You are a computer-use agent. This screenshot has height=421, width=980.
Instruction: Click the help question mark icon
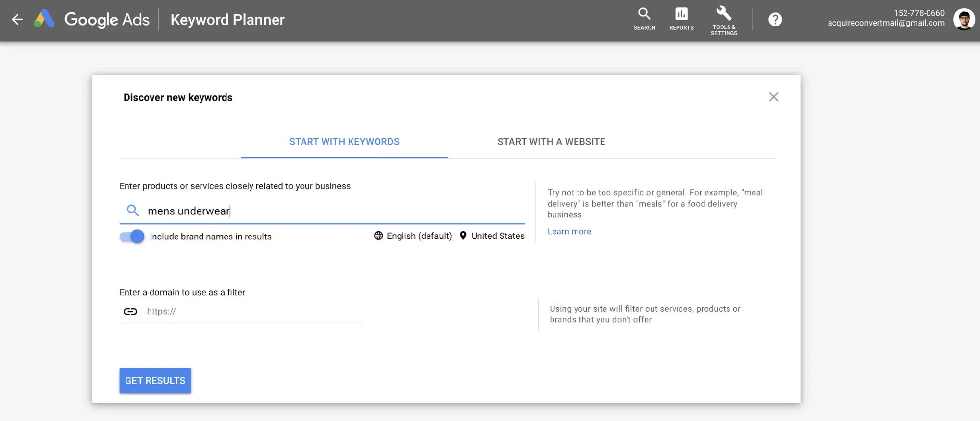point(775,20)
